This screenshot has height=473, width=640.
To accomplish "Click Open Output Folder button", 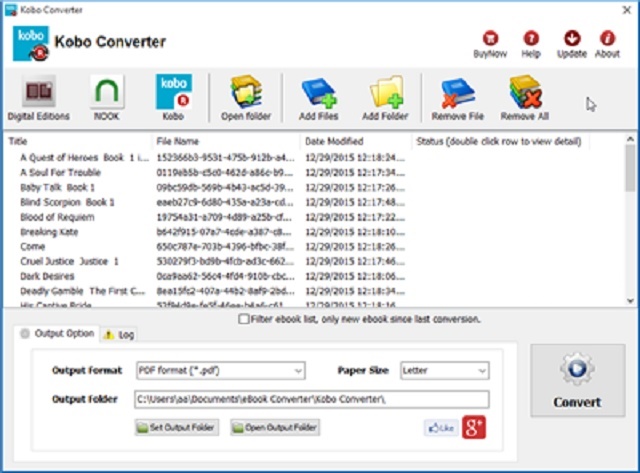I will (275, 427).
